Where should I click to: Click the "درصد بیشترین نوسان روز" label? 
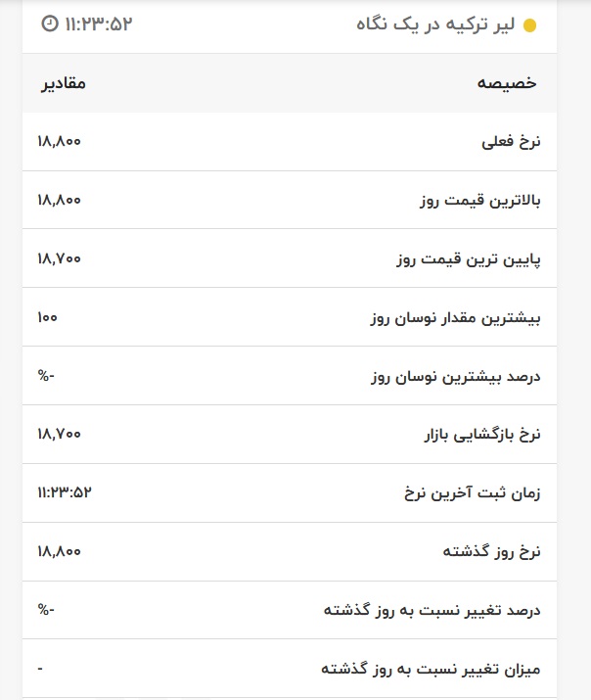(455, 377)
